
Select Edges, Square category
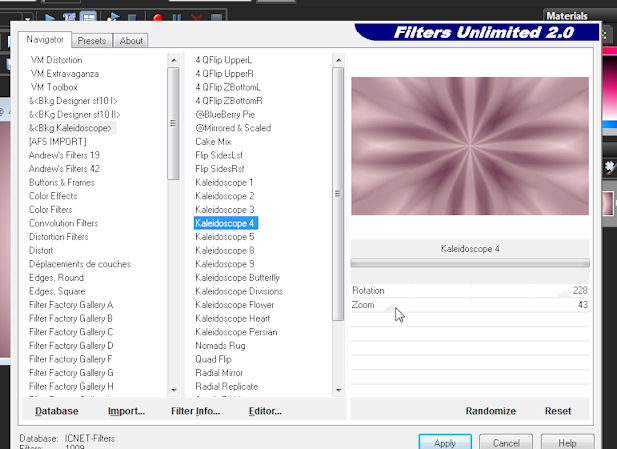pos(57,291)
